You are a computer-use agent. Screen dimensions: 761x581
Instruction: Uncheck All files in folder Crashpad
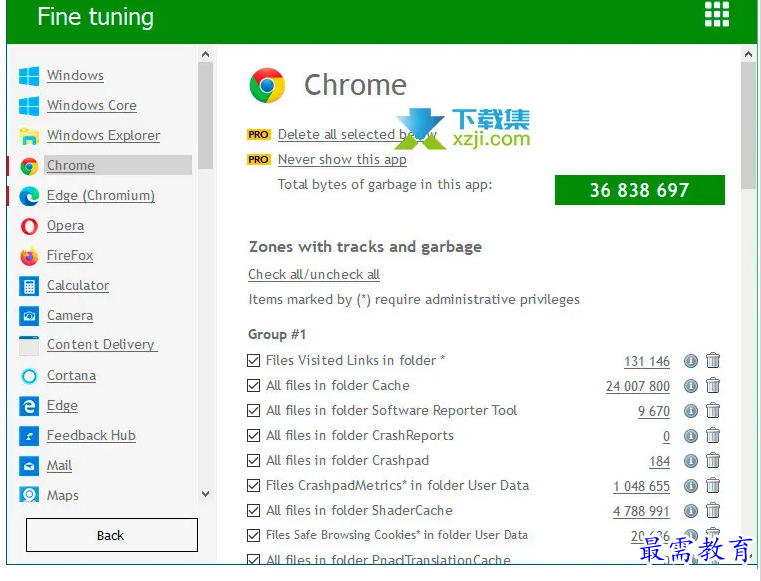click(253, 460)
